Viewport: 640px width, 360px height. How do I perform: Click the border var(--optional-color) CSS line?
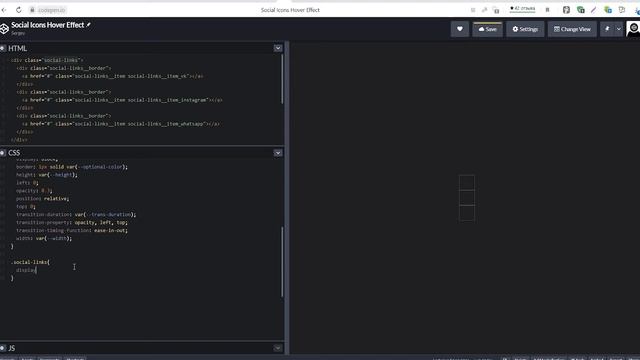click(72, 167)
